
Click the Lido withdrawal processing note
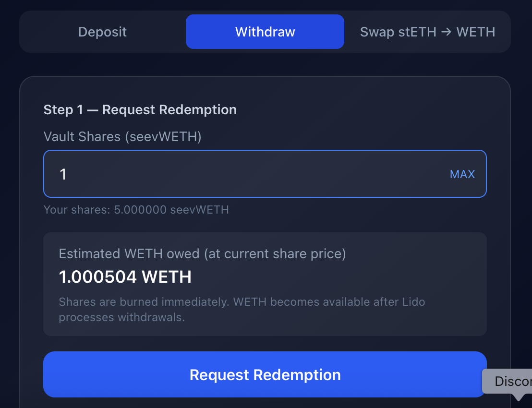pos(242,310)
